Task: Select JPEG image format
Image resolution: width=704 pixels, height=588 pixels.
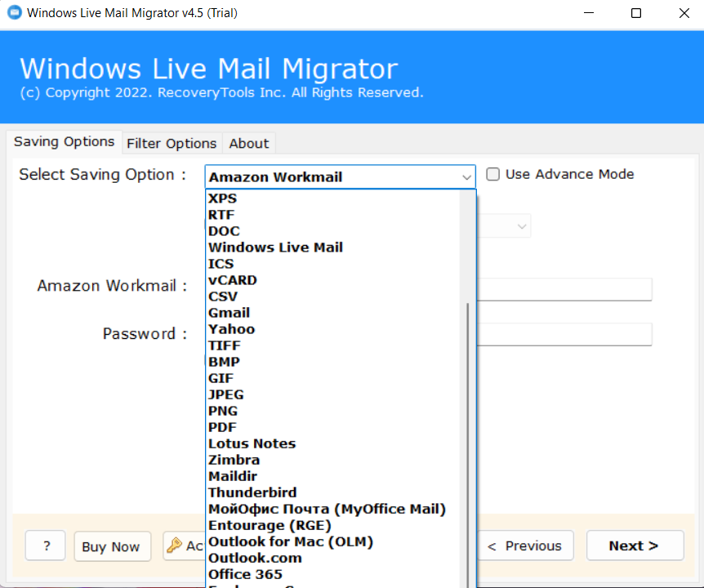Action: click(332, 394)
